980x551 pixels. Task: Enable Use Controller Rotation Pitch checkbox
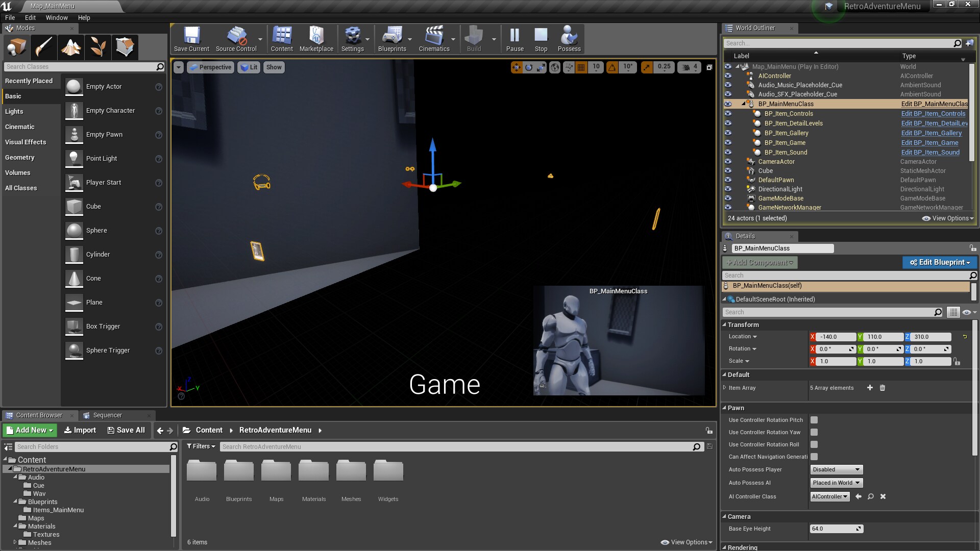(814, 420)
